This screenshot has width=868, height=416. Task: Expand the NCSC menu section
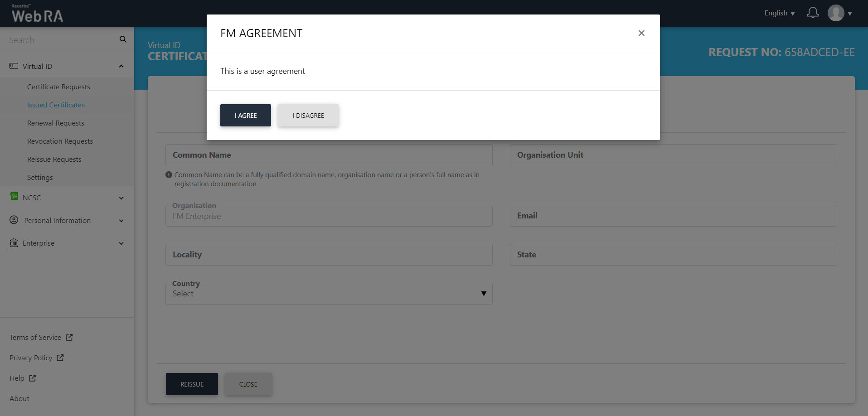(x=121, y=198)
